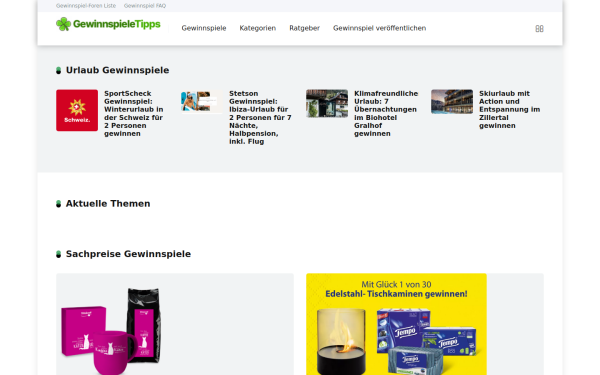Open the Ratgeber menu item
Image resolution: width=600 pixels, height=375 pixels.
[x=305, y=28]
